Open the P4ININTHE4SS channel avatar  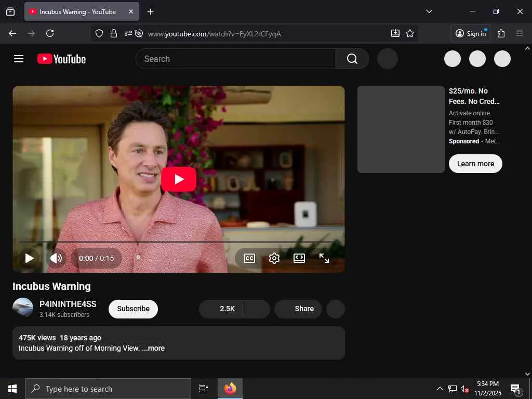coord(23,308)
